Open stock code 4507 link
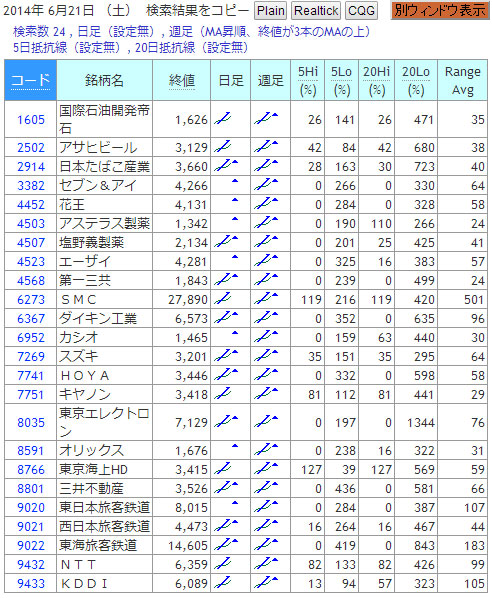This screenshot has width=492, height=598. (x=31, y=243)
